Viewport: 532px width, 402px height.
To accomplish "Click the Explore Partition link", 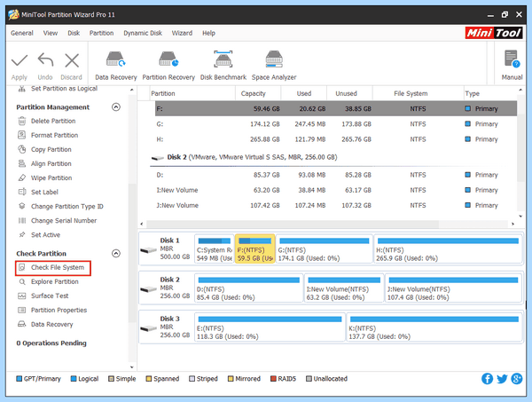I will click(55, 282).
